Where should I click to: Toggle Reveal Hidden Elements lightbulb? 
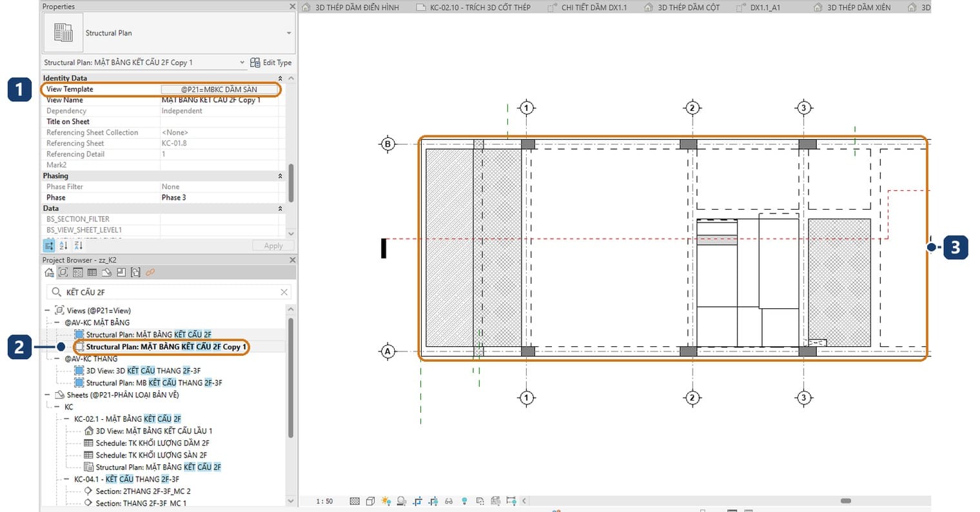[464, 501]
